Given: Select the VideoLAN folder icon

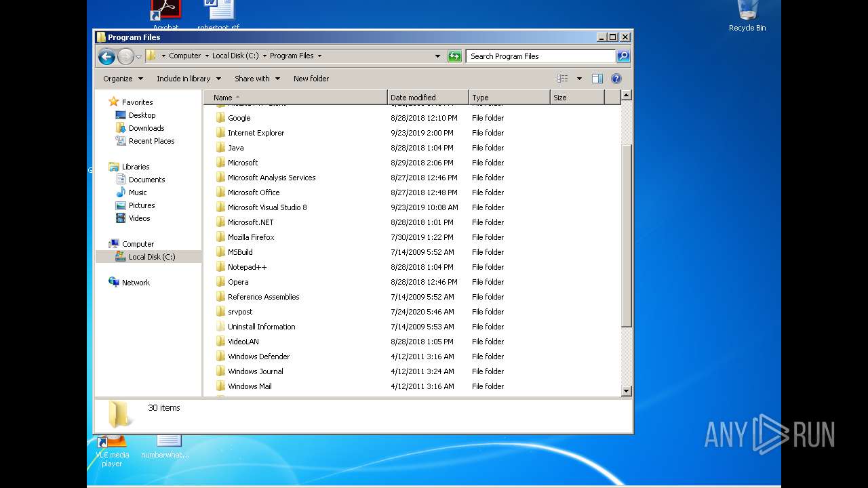Looking at the screenshot, I should 220,342.
